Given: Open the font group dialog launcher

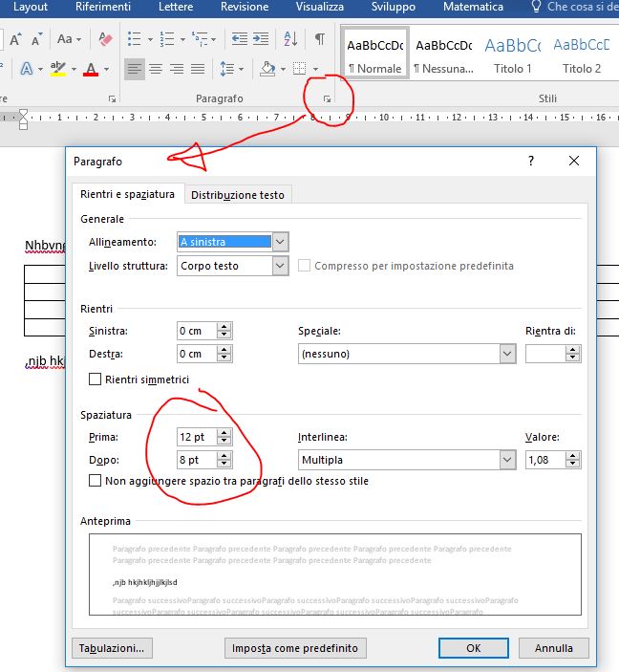Looking at the screenshot, I should 112,99.
